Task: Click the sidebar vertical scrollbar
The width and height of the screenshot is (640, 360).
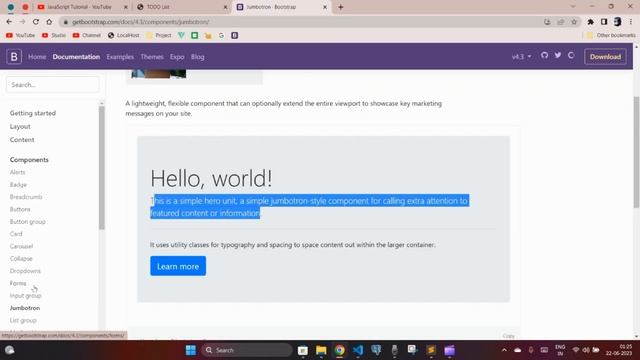Action: pos(102,167)
